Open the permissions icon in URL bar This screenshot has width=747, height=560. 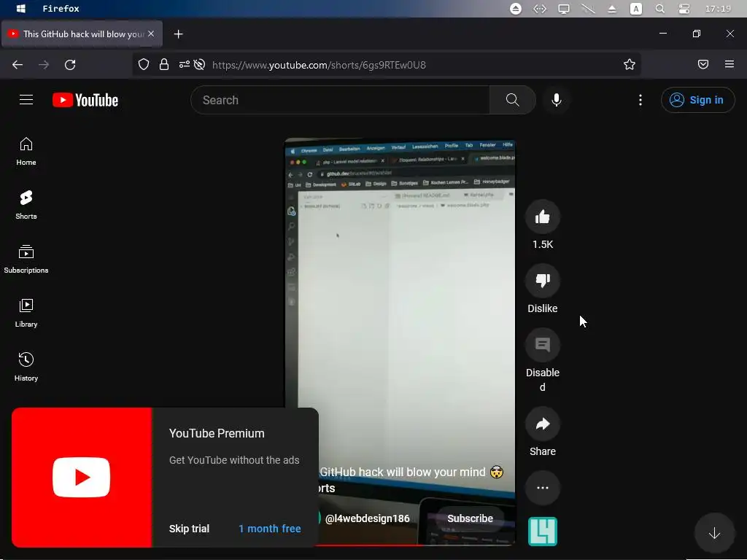pyautogui.click(x=185, y=65)
